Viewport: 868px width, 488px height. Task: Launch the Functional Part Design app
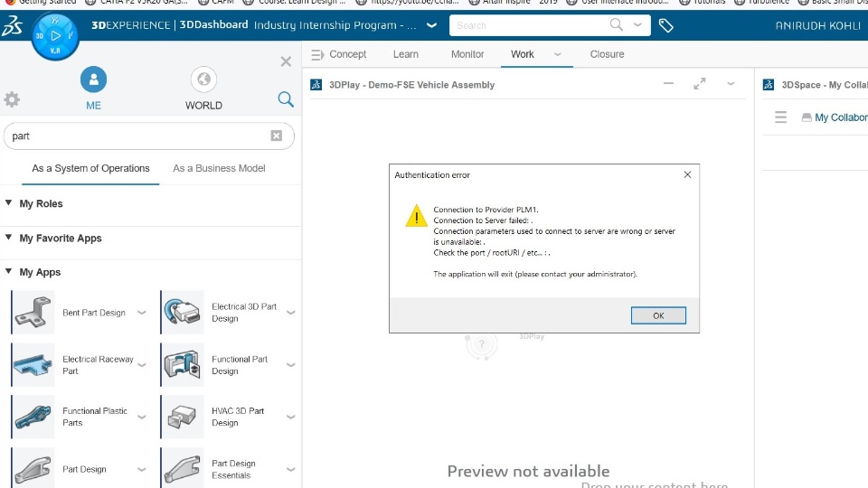click(182, 364)
